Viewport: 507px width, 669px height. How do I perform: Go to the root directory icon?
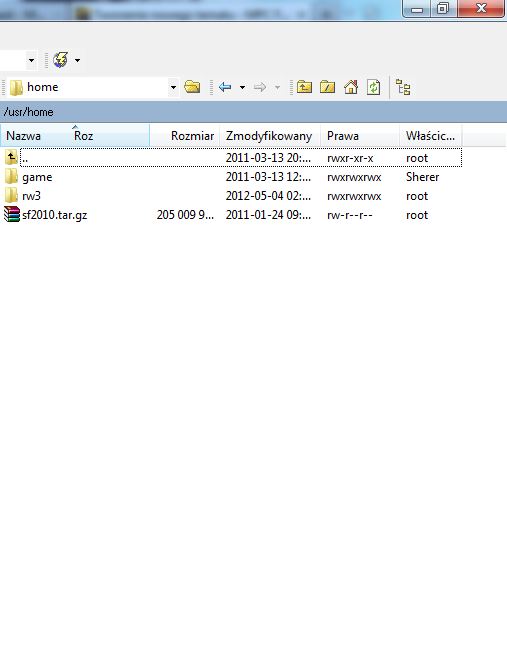tap(327, 87)
